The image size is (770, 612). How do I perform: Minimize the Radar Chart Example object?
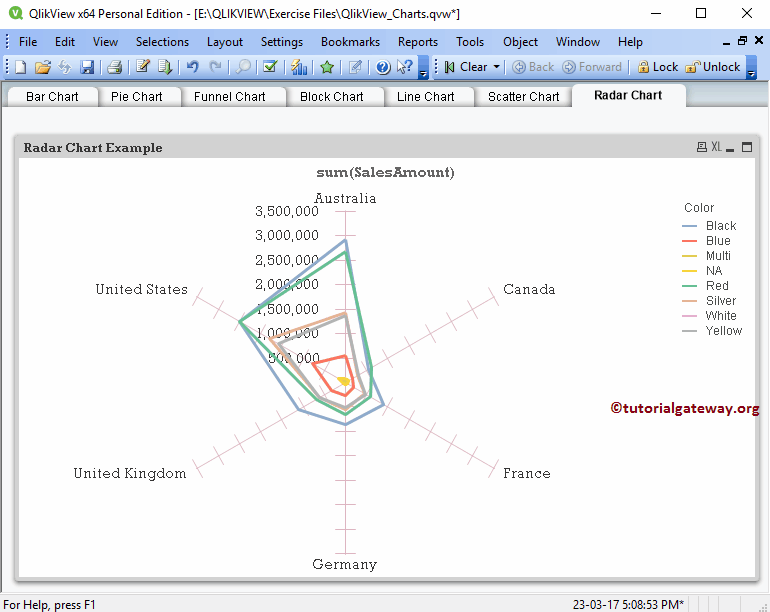pyautogui.click(x=730, y=148)
